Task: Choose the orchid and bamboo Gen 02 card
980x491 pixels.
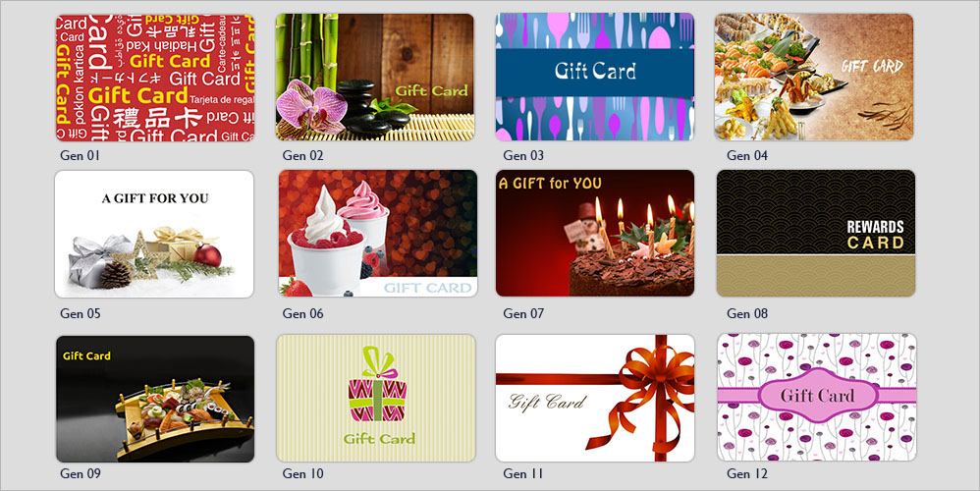Action: [375, 77]
